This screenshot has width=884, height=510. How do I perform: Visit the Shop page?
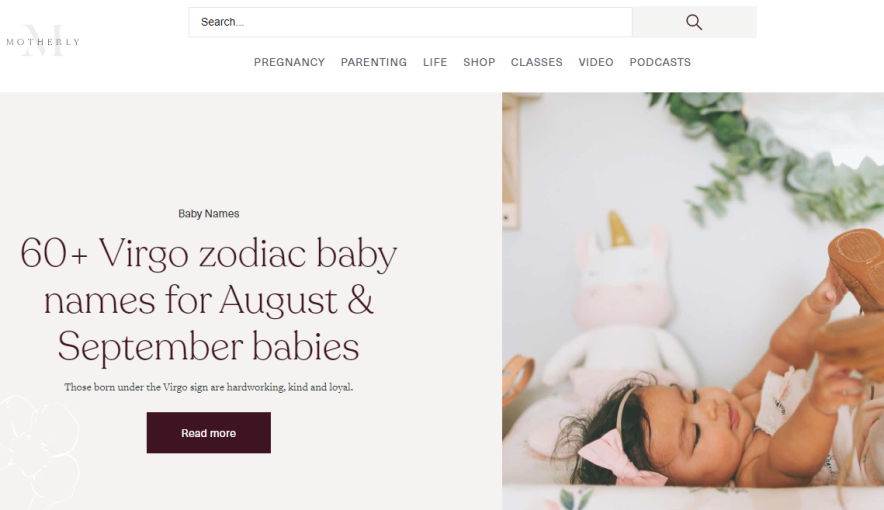tap(479, 62)
